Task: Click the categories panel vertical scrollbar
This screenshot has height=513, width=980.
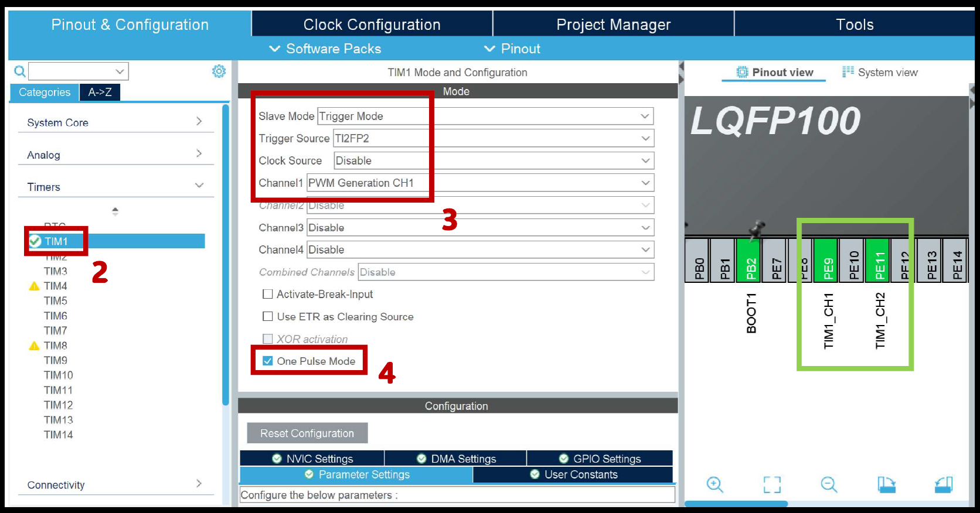Action: click(226, 255)
